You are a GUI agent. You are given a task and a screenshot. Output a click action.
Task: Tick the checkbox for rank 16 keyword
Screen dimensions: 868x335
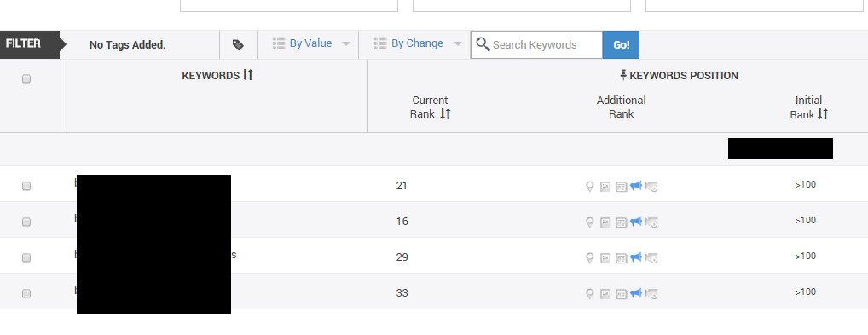[26, 222]
